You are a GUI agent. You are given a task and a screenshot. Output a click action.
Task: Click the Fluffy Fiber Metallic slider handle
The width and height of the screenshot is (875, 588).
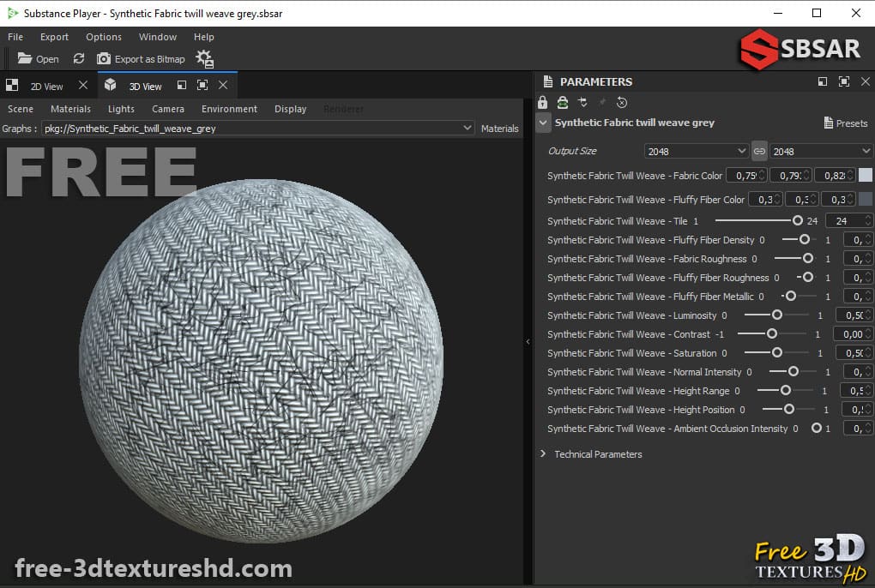[791, 296]
